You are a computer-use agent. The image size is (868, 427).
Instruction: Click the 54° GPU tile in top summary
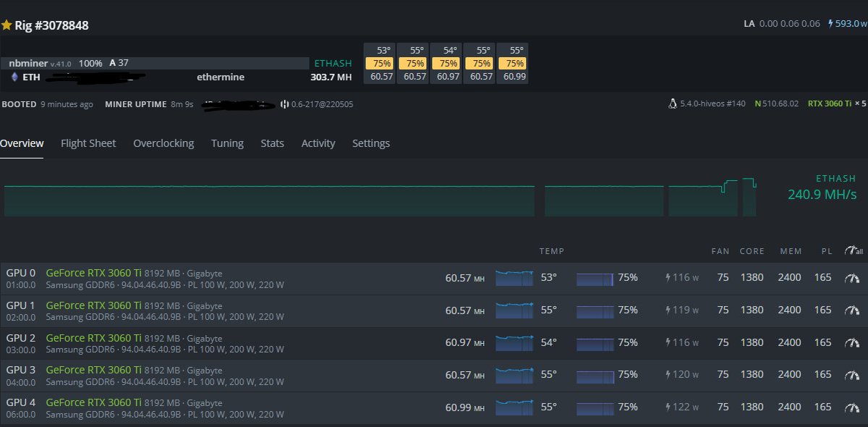click(447, 64)
